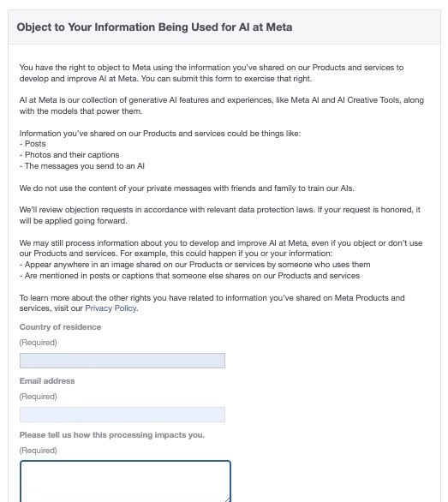Click the 'Country of residence' label

click(x=60, y=327)
